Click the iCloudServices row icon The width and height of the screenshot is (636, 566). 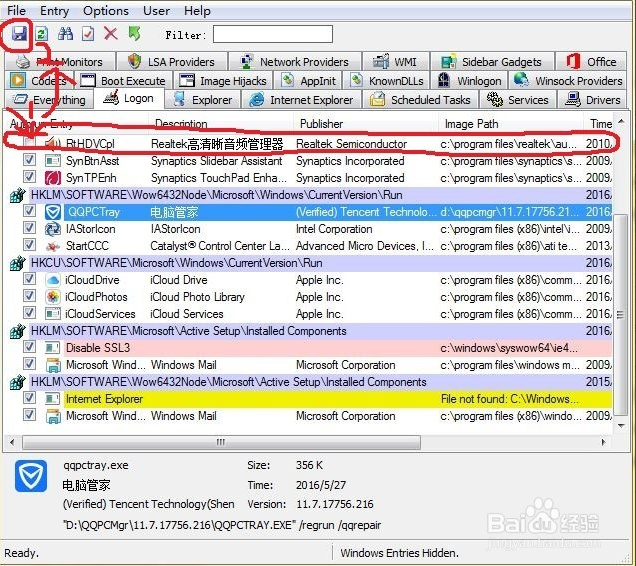coord(53,314)
